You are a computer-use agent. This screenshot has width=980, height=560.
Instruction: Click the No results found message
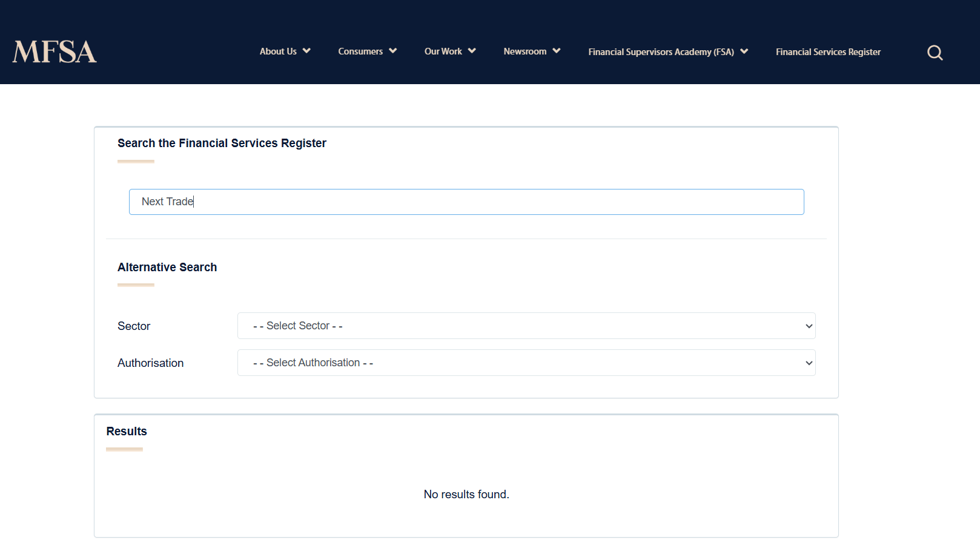(x=466, y=495)
